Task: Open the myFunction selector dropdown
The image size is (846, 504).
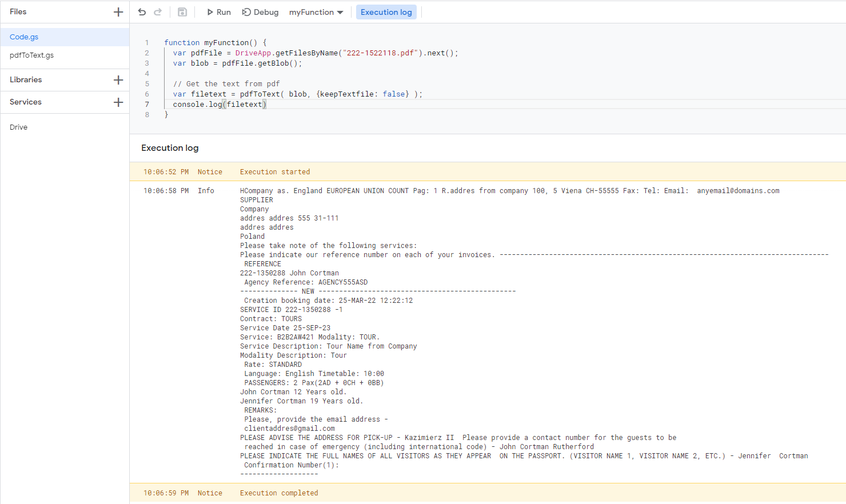Action: 316,12
